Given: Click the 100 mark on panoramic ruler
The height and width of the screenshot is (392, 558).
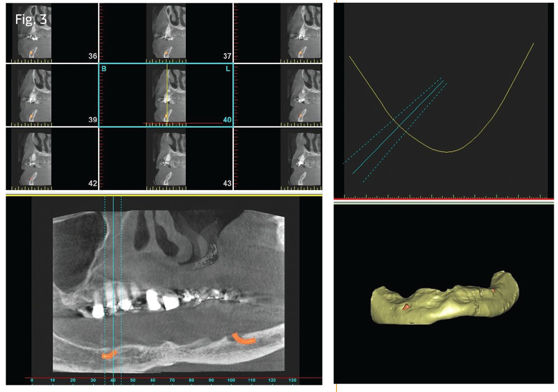Looking at the screenshot, I should pyautogui.click(x=231, y=381).
